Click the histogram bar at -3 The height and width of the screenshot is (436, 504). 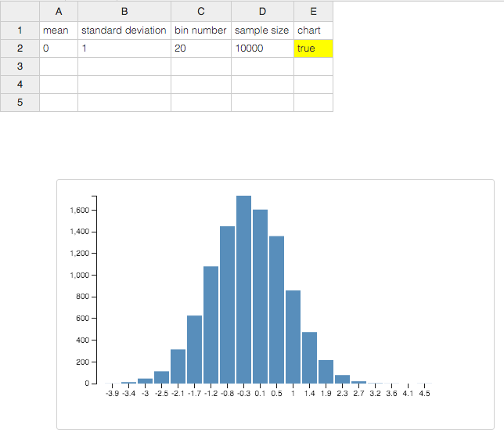click(146, 381)
